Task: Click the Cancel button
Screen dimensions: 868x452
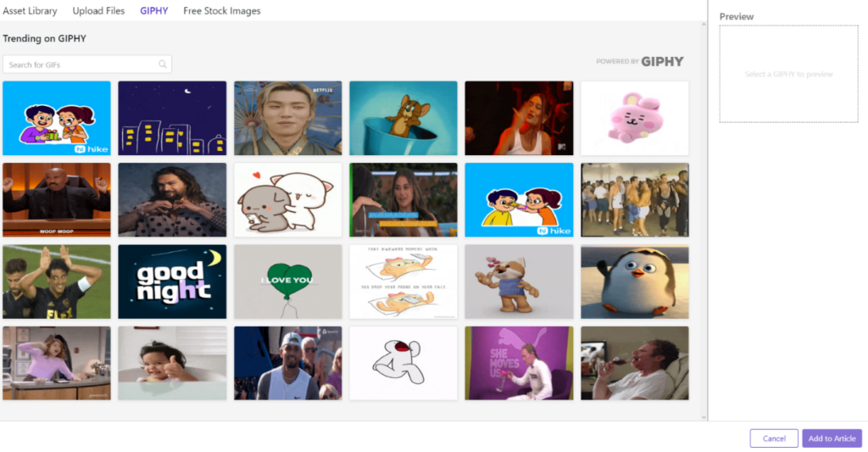Action: pos(774,438)
